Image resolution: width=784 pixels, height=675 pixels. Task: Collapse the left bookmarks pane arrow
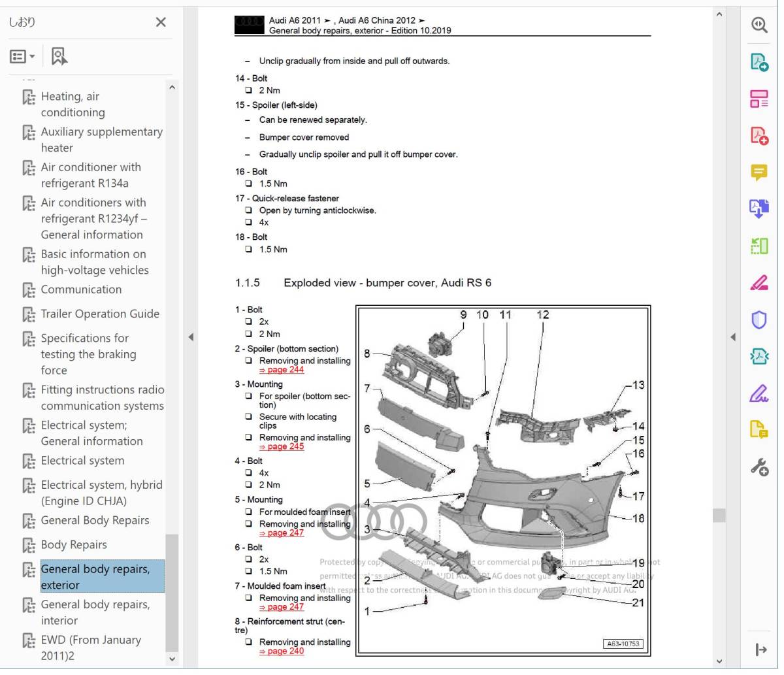(191, 337)
